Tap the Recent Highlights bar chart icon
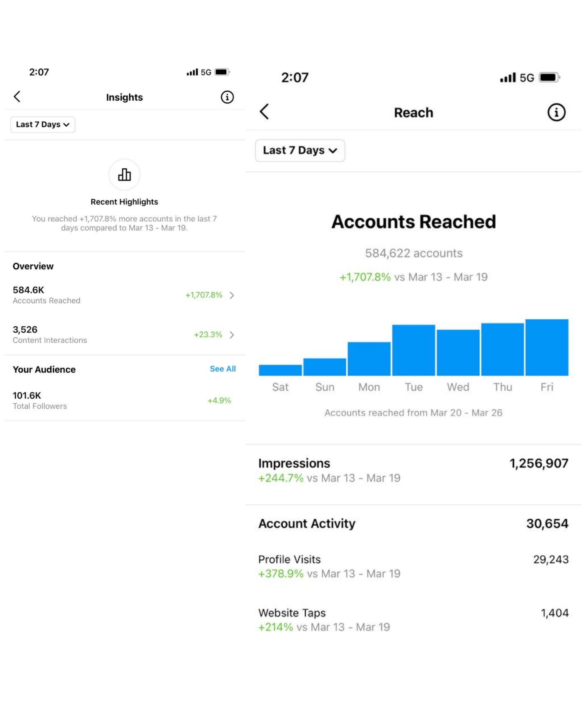This screenshot has width=582, height=728. [x=124, y=175]
